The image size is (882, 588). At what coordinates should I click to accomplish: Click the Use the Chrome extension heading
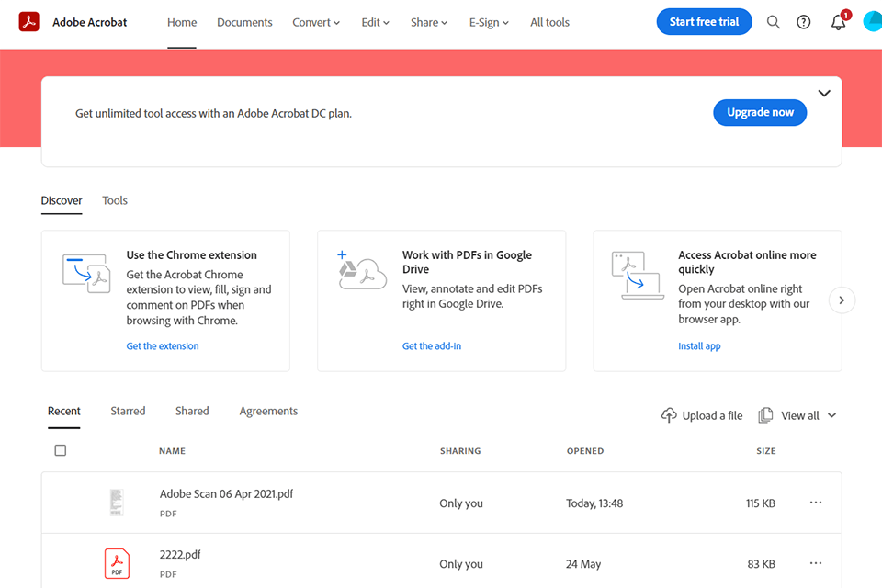pyautogui.click(x=191, y=254)
